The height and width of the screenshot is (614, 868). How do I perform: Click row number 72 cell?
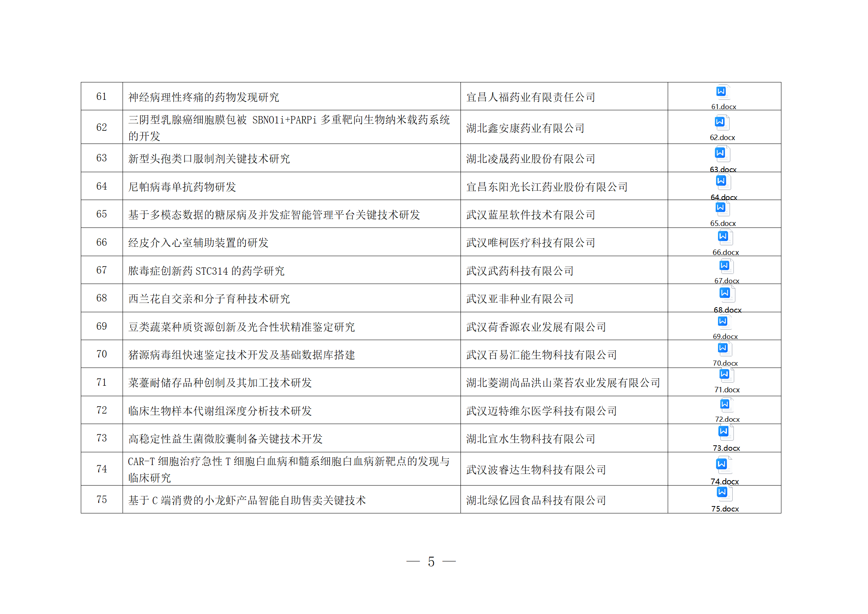[x=102, y=410]
